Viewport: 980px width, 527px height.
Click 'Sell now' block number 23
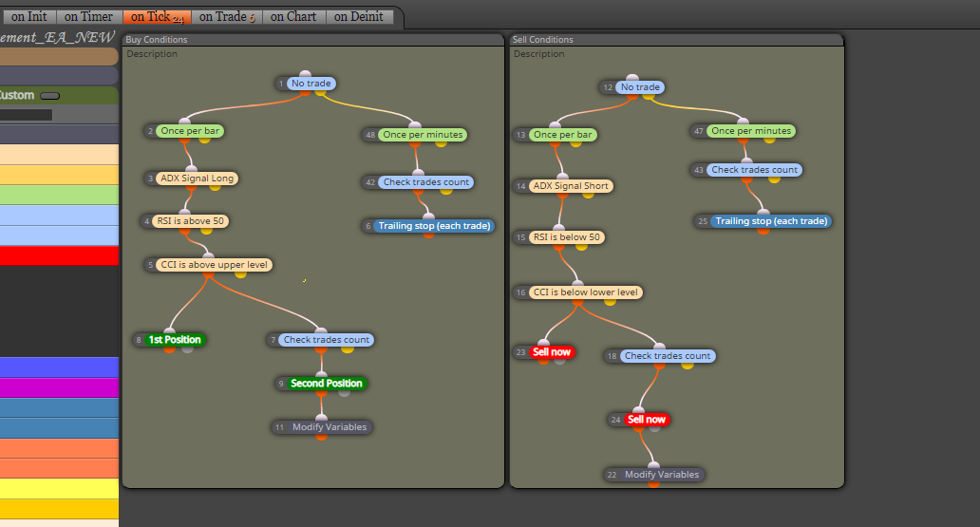tap(551, 352)
